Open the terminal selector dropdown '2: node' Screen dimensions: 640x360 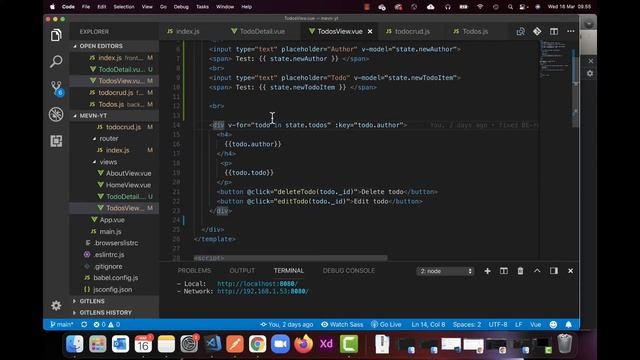pos(445,271)
